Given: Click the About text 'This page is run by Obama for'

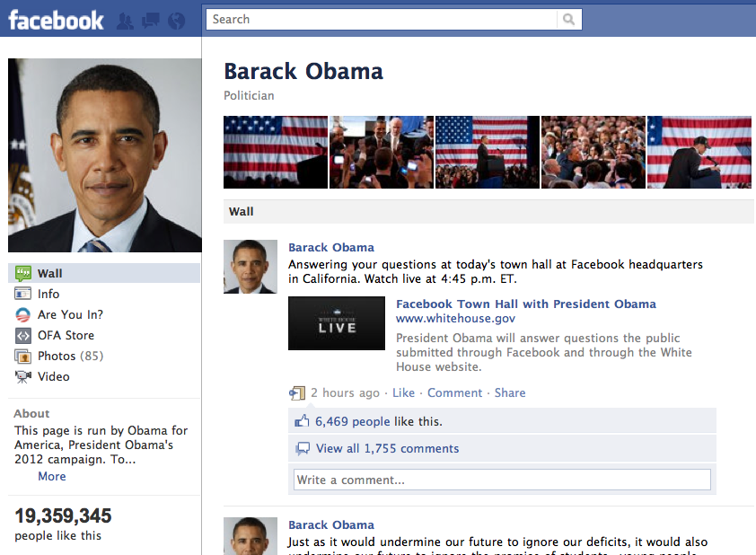Looking at the screenshot, I should point(101,430).
